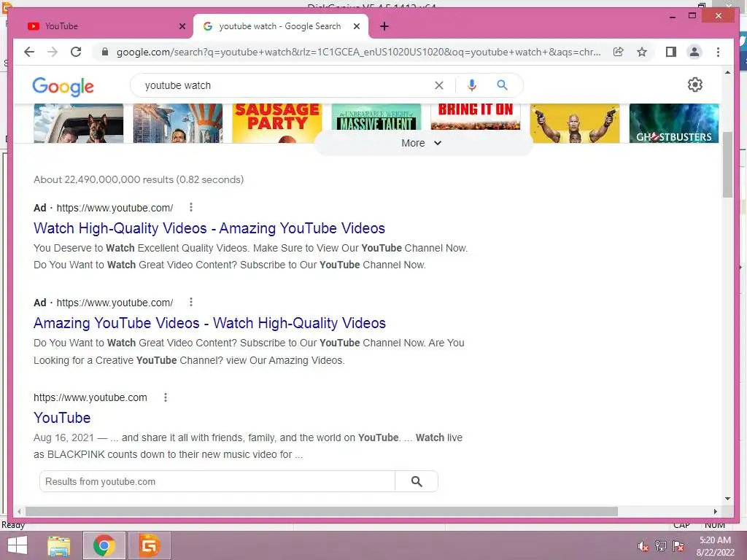Select the Bring It On movie poster

click(x=476, y=117)
